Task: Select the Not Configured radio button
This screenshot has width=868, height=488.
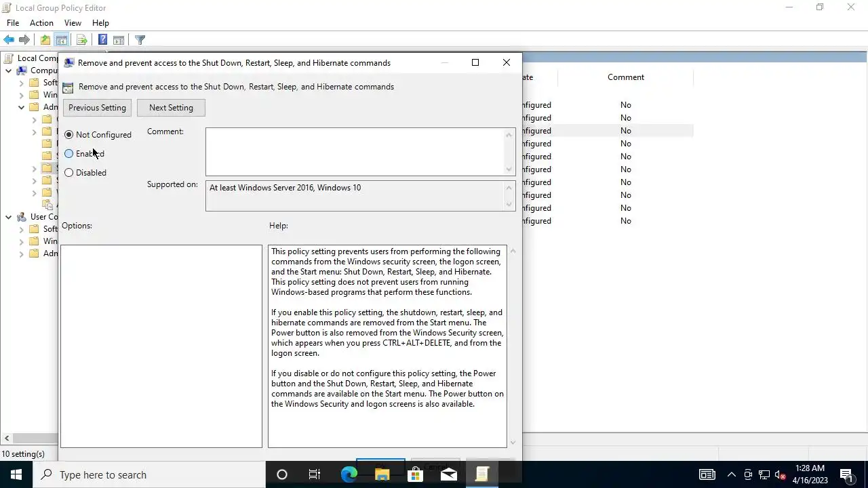Action: (69, 135)
